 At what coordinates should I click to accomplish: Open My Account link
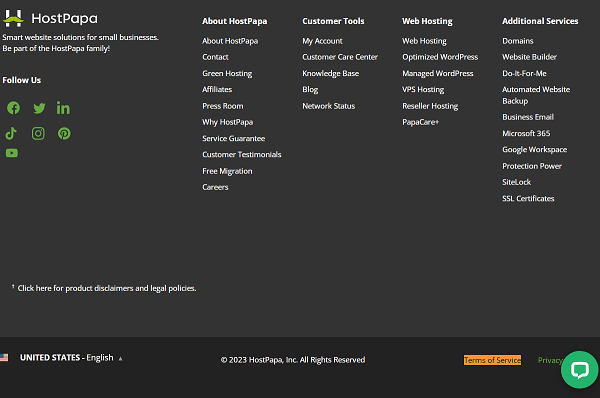tap(322, 41)
